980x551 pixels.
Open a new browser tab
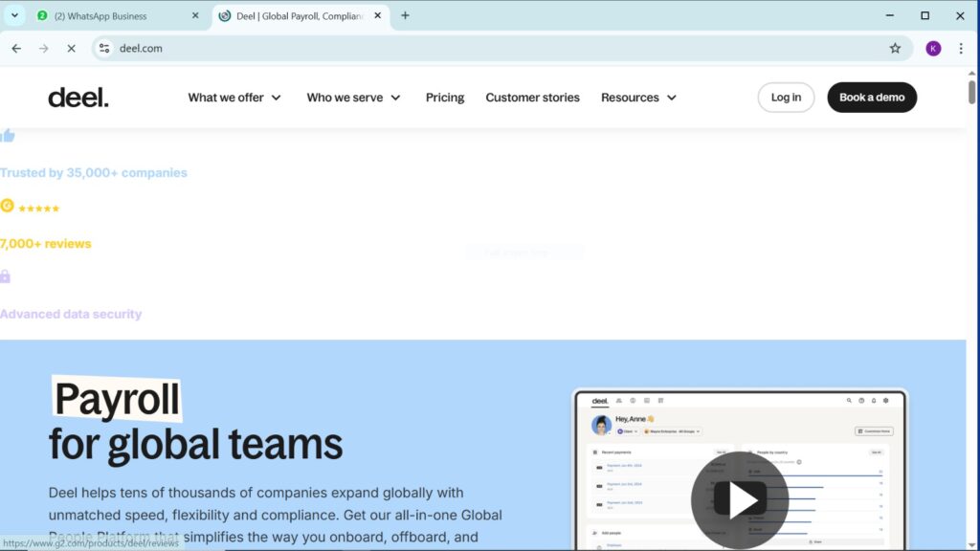(x=405, y=15)
